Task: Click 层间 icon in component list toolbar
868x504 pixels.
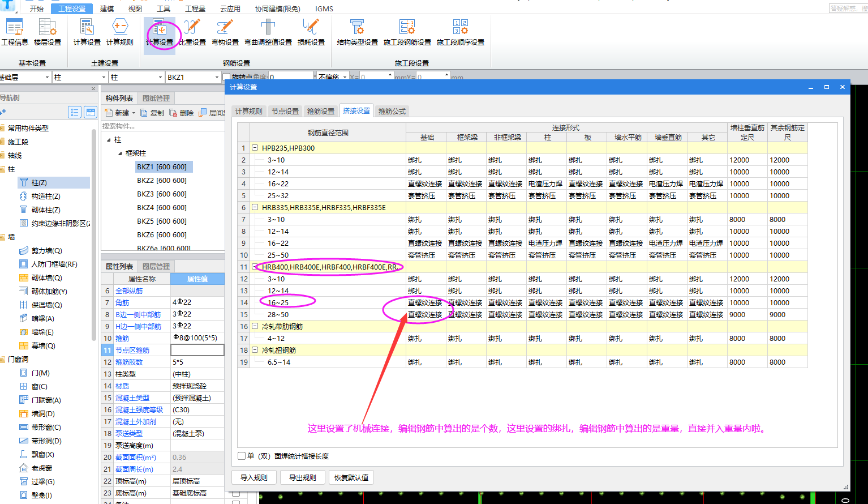Action: pyautogui.click(x=203, y=113)
